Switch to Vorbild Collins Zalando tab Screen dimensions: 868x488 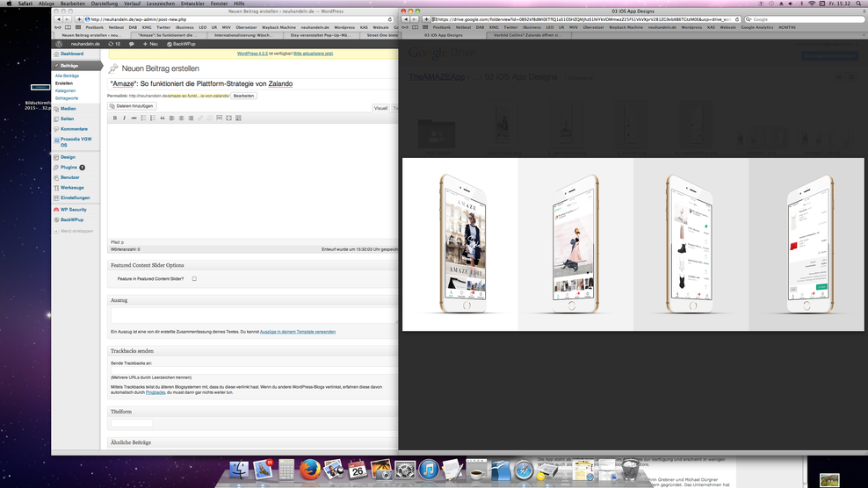coord(528,35)
